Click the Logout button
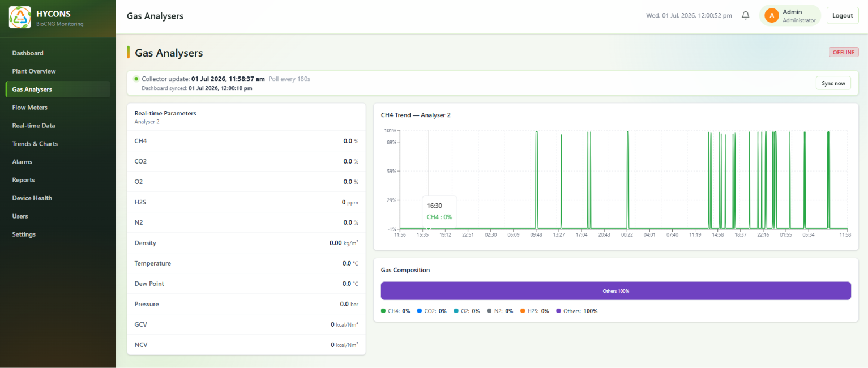The width and height of the screenshot is (868, 368). tap(843, 15)
